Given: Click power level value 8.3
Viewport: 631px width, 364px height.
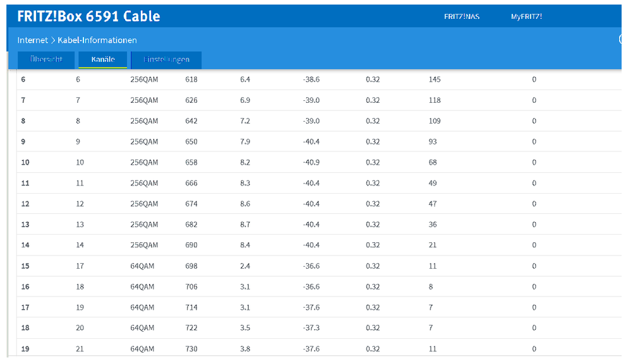Looking at the screenshot, I should click(x=245, y=183).
